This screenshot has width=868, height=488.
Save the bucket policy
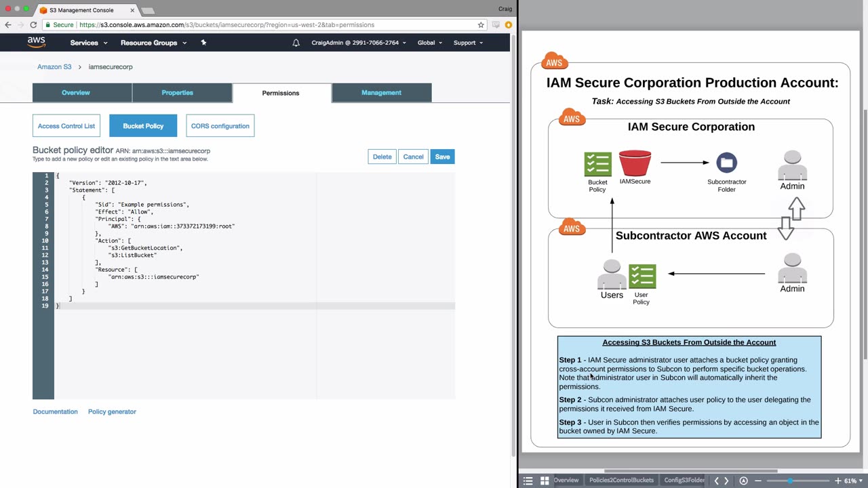click(x=442, y=157)
